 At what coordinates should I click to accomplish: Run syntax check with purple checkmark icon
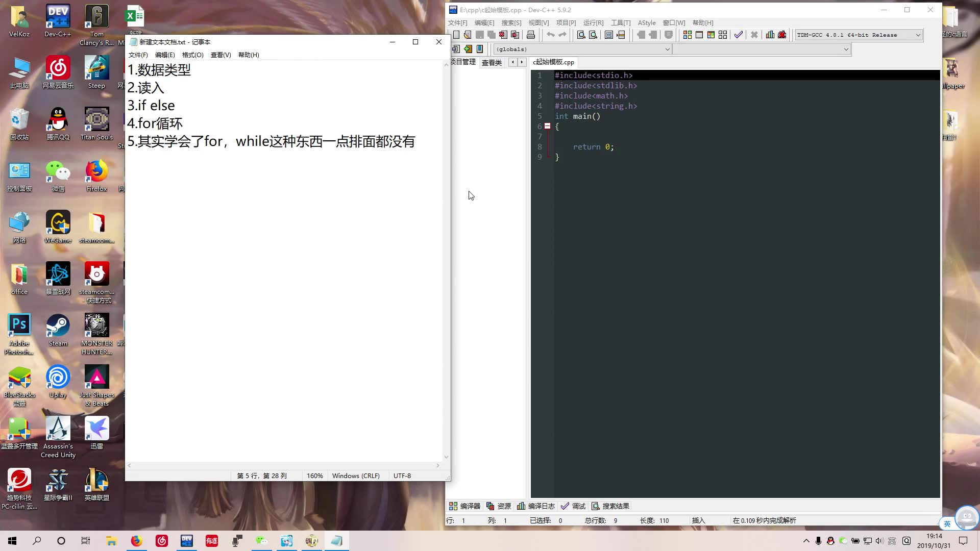coord(739,35)
